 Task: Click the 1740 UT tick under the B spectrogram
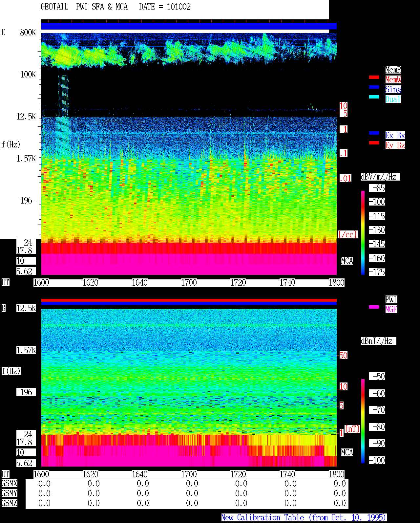point(287,474)
